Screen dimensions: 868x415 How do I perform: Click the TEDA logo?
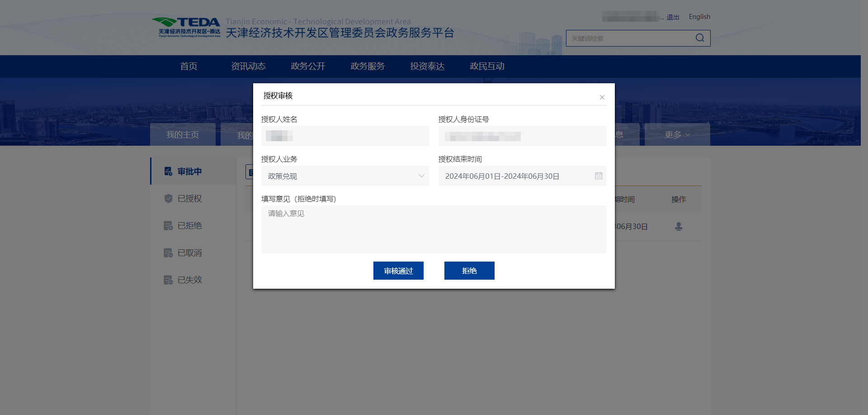coord(186,27)
